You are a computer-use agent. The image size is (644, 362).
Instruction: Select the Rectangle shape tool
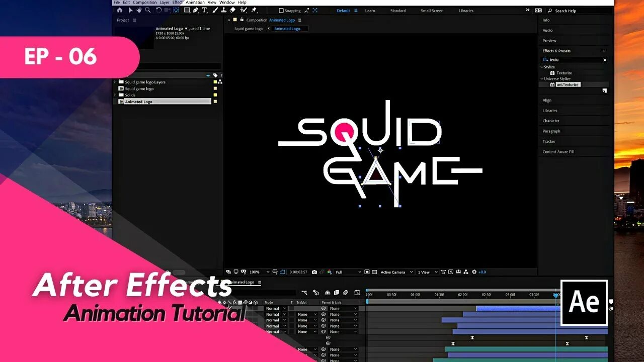187,10
